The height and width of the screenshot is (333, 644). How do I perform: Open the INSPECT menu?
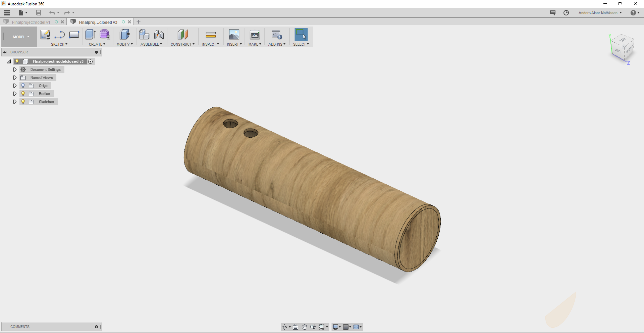tap(211, 44)
